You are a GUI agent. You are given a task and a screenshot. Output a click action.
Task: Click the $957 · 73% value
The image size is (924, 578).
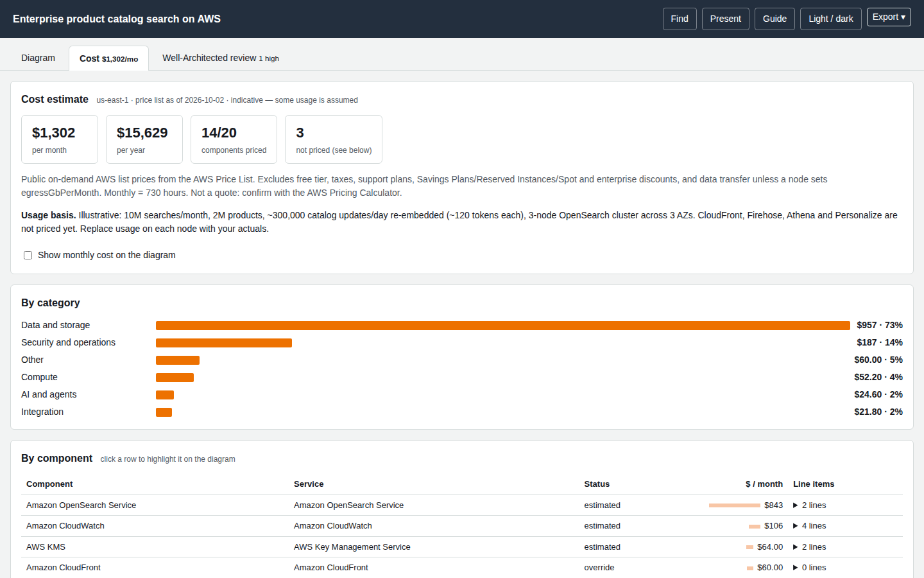point(880,325)
